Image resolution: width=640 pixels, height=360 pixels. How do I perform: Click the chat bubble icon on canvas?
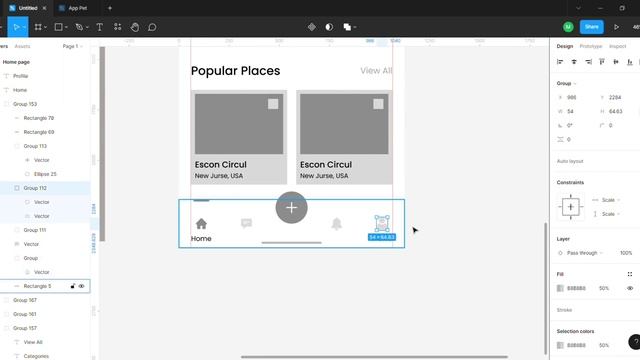(247, 223)
